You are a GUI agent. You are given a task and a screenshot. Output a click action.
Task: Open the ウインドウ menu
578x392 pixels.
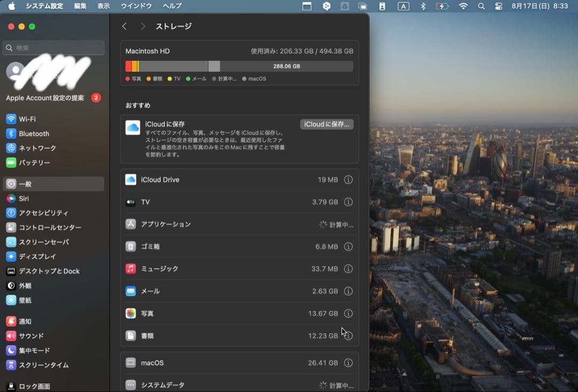(x=136, y=6)
